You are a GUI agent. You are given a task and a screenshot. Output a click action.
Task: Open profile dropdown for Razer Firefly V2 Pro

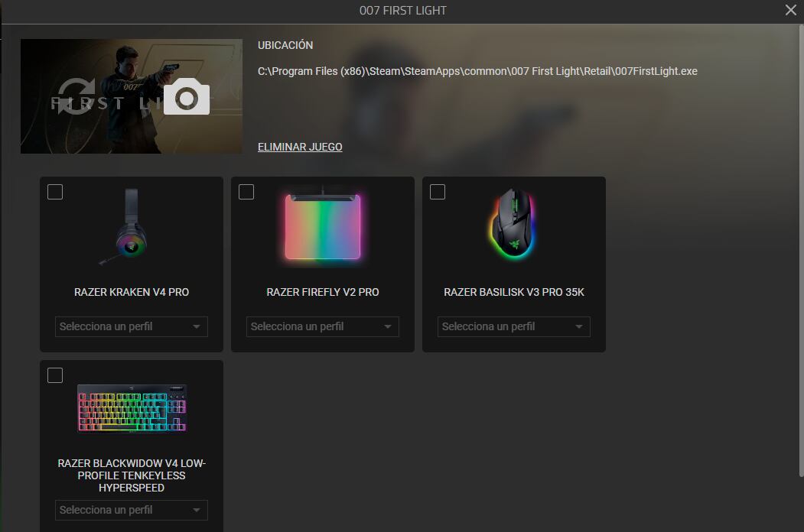tap(323, 326)
